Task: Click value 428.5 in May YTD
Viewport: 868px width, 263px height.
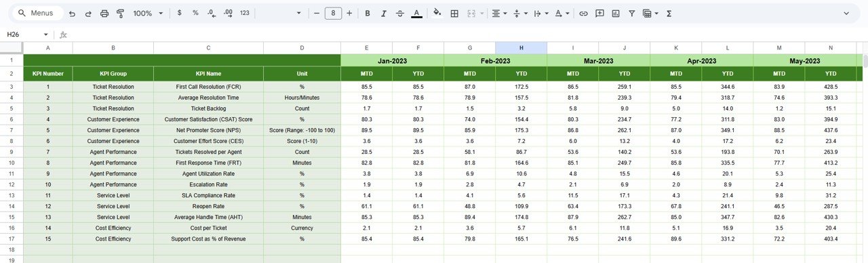Action: (x=830, y=87)
